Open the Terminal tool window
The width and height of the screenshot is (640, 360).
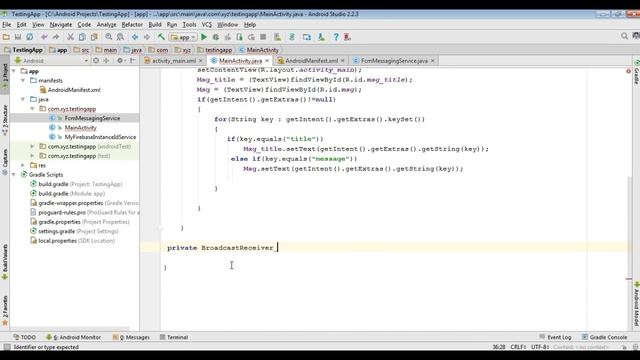174,337
